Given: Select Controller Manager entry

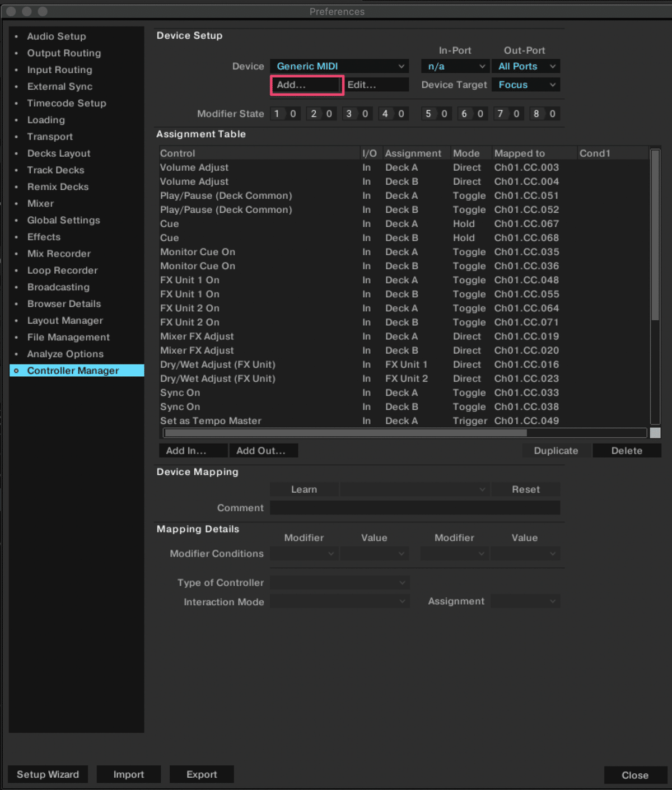Looking at the screenshot, I should click(x=77, y=371).
